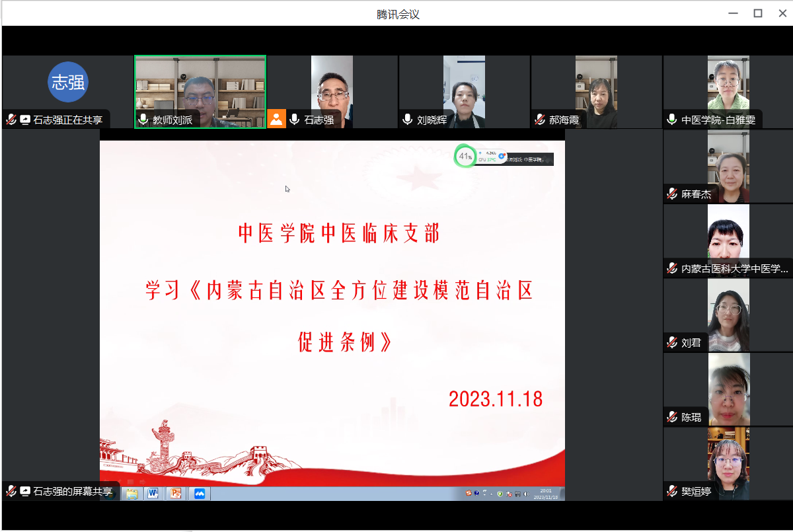Click the clock in shared screen's system tray

[547, 493]
